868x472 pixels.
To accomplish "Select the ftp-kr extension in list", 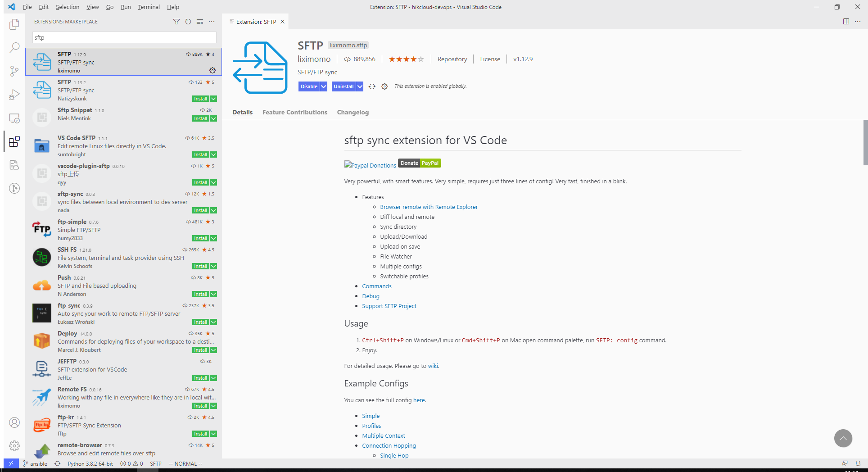I will 124,425.
